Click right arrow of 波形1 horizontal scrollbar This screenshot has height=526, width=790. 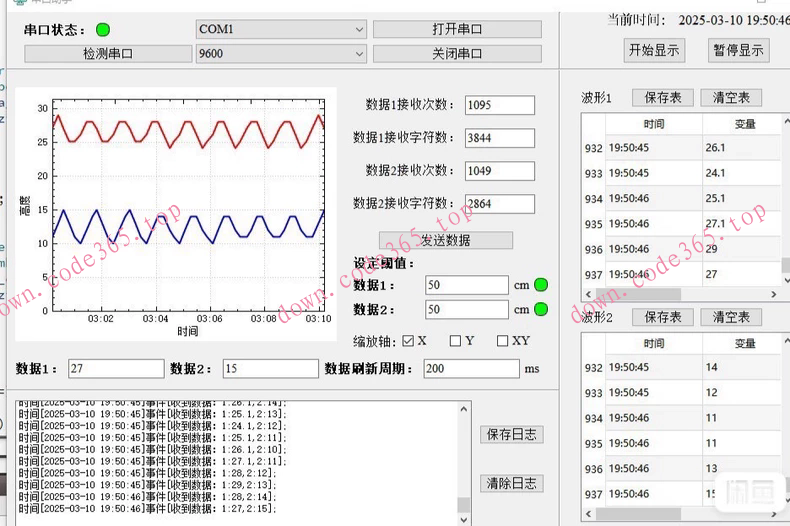(x=774, y=294)
